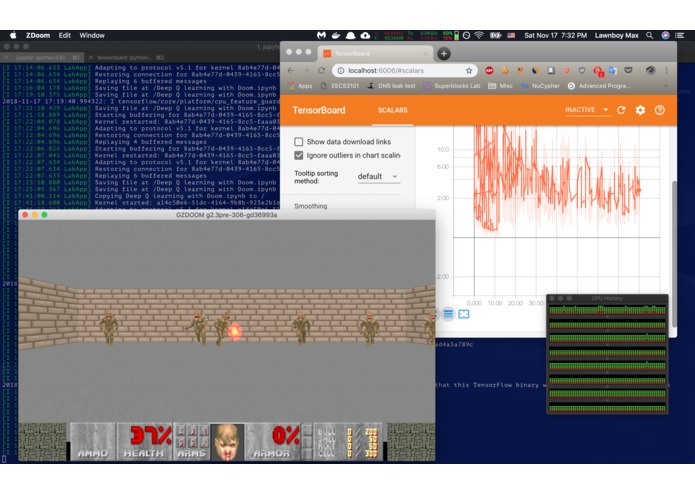The height and width of the screenshot is (494, 695).
Task: Uncheck Ignore outliers in chart scaling
Action: (299, 156)
